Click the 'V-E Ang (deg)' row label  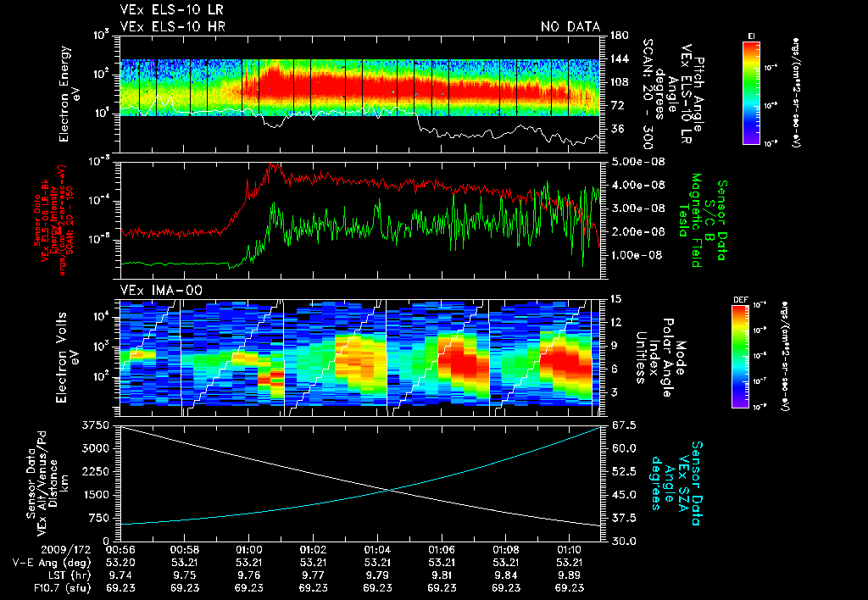point(52,563)
